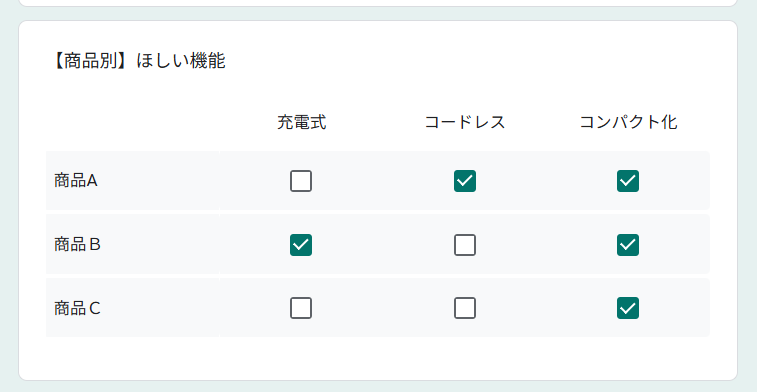Enable コードレス for 商品B

pos(465,245)
